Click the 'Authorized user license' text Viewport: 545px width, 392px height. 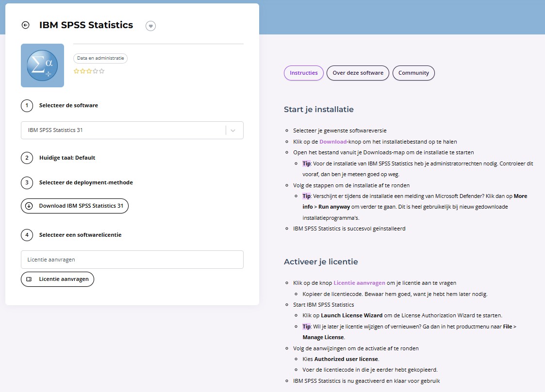tap(346, 359)
